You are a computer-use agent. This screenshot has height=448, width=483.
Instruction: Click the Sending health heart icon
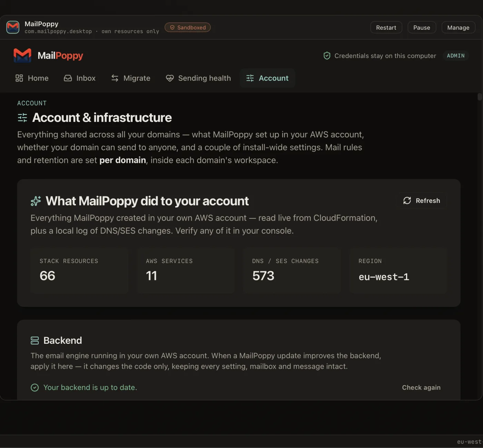pyautogui.click(x=170, y=78)
